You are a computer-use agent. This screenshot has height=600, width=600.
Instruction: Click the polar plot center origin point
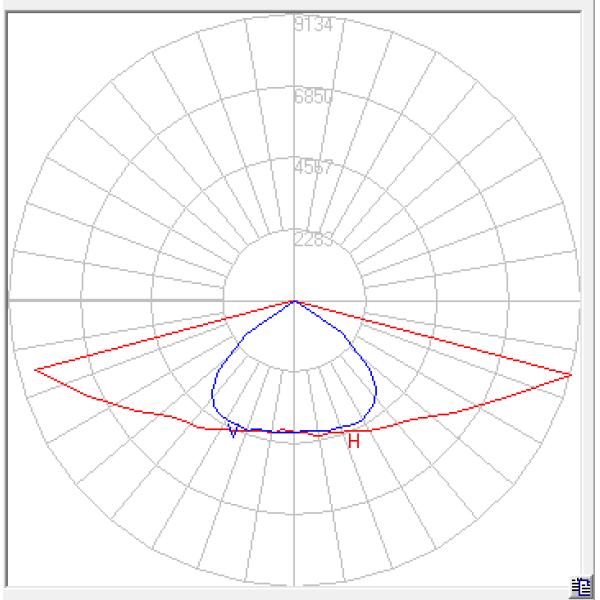(294, 300)
